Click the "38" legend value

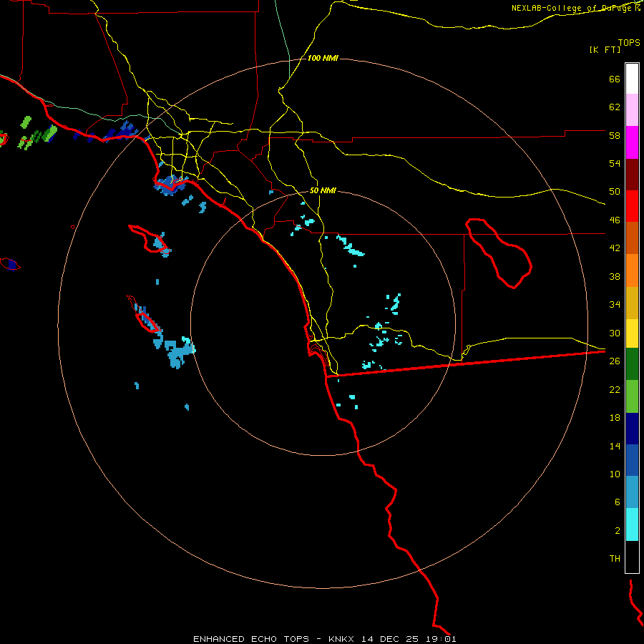tap(615, 276)
